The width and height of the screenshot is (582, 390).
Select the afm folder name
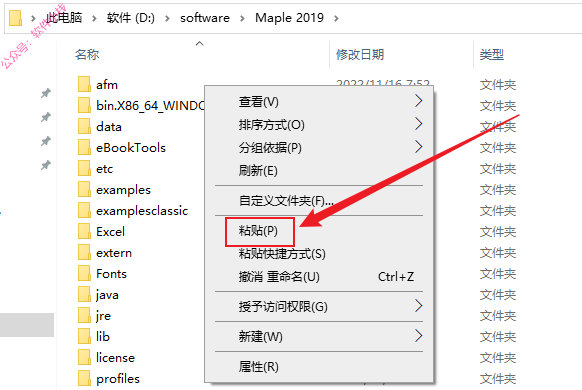coord(107,85)
